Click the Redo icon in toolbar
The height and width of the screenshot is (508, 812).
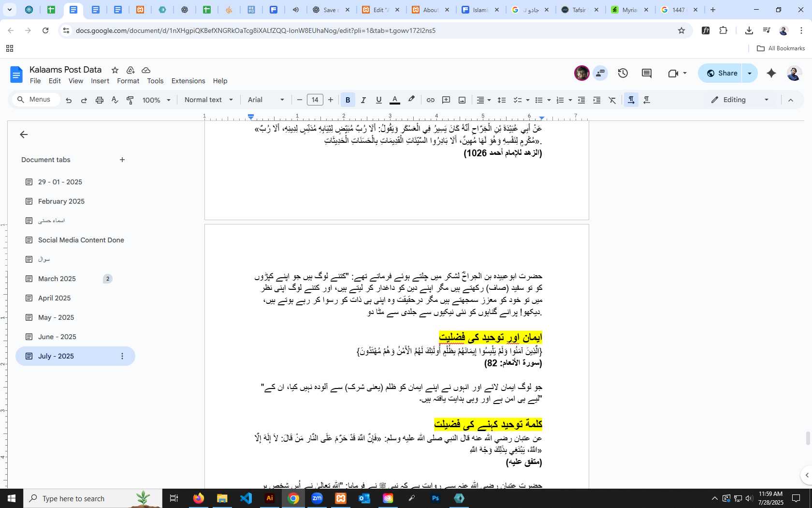coord(84,100)
